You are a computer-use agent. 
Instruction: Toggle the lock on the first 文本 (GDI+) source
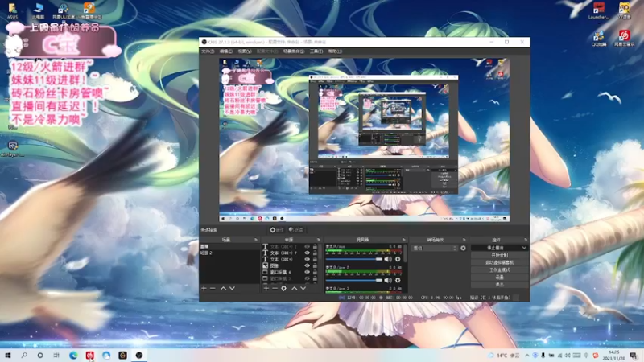(x=315, y=247)
